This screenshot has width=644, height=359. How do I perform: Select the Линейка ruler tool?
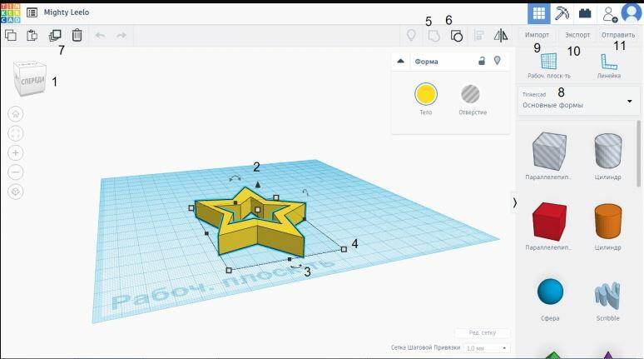click(609, 65)
